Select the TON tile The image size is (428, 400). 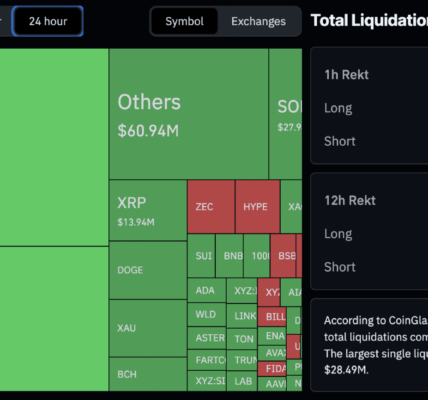[x=242, y=339]
